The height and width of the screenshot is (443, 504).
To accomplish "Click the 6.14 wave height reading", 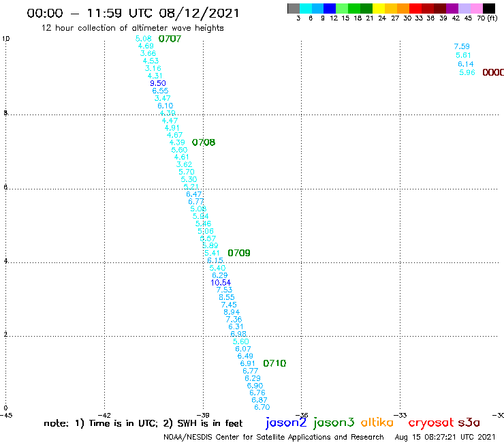I will pos(465,64).
